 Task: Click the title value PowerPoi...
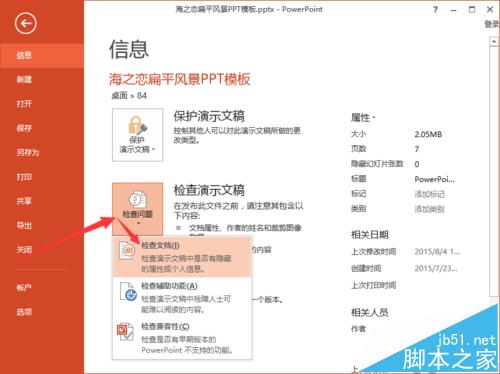434,179
